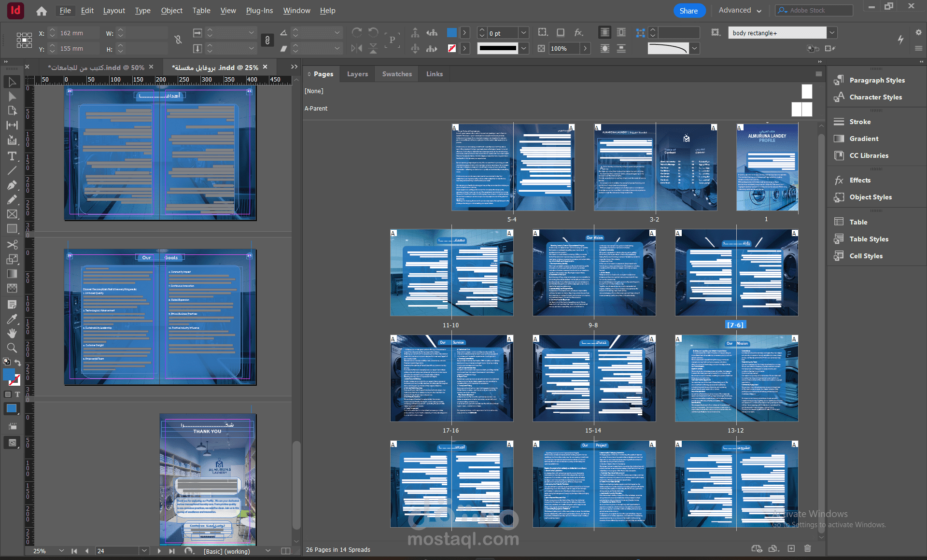Viewport: 927px width, 560px height.
Task: Click the stroke none swatch in control bar
Action: (452, 48)
